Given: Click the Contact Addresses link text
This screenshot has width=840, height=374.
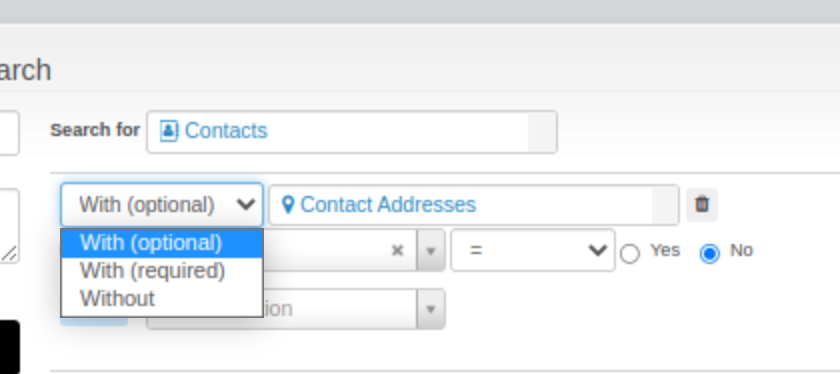Looking at the screenshot, I should tap(388, 205).
